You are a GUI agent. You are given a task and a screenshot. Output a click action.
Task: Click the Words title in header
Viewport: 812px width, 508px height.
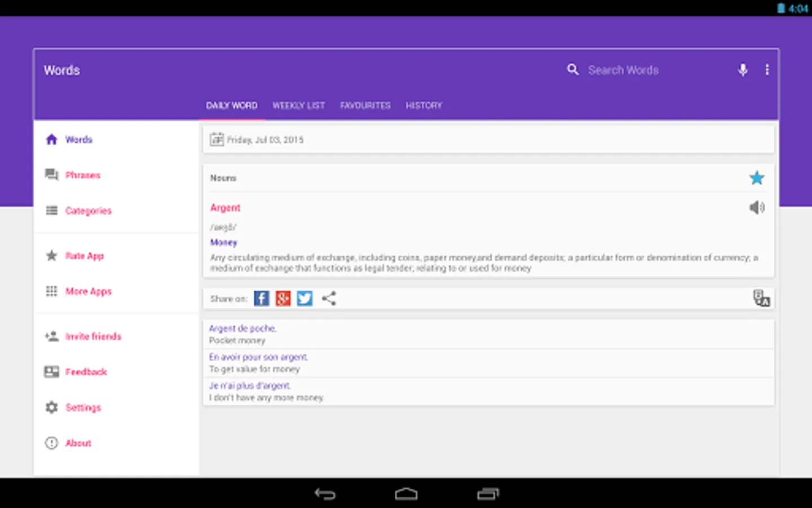click(x=62, y=70)
